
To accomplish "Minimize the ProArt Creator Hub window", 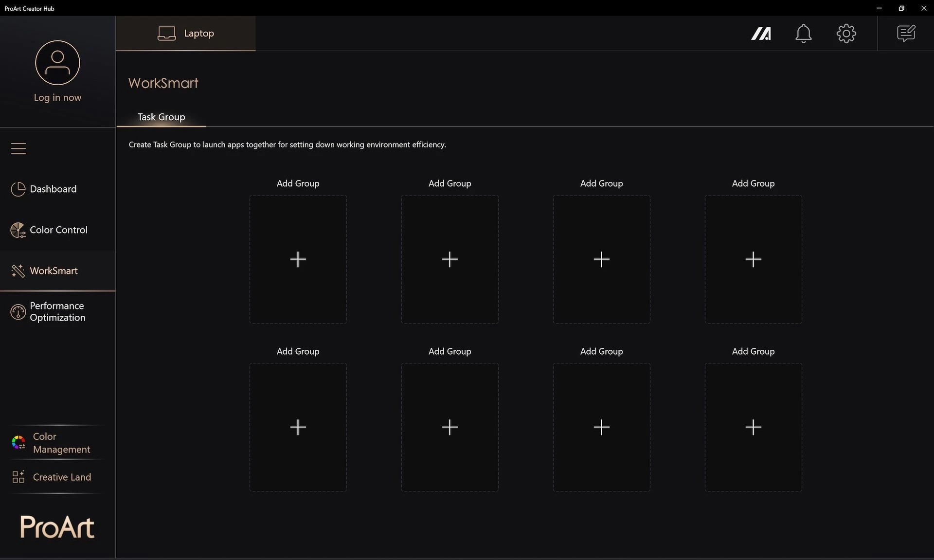I will pyautogui.click(x=879, y=8).
